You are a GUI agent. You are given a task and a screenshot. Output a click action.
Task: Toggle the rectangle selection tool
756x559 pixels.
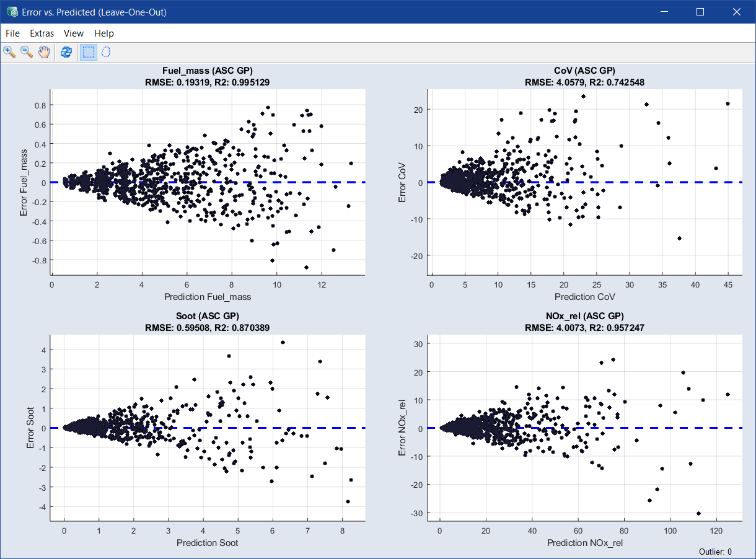click(89, 52)
